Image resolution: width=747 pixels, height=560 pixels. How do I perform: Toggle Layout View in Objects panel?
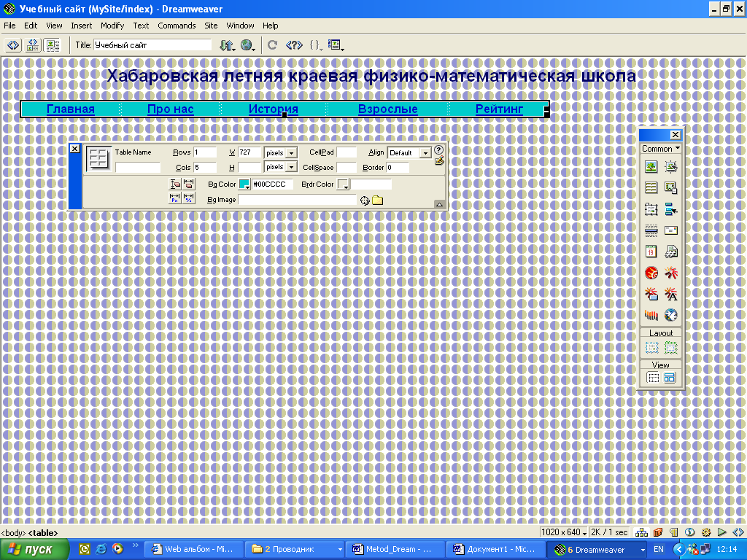(x=670, y=378)
